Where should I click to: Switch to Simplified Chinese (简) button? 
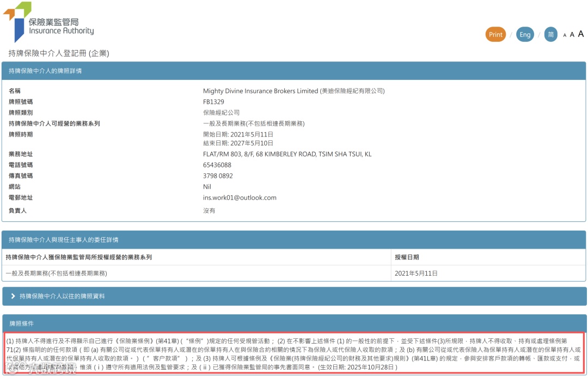(551, 34)
